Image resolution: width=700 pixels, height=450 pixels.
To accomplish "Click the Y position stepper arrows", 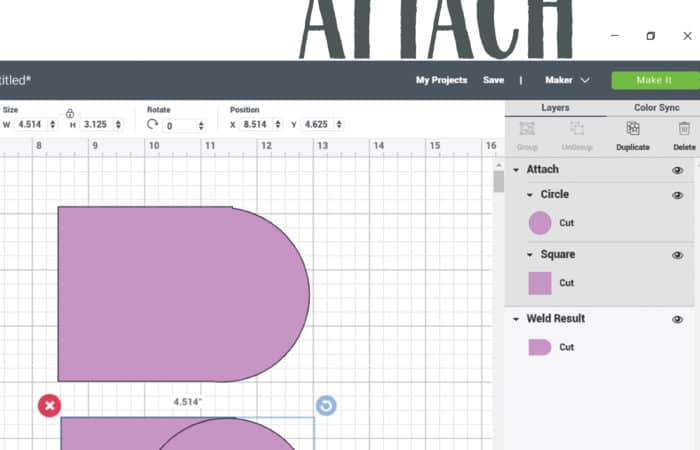I will coord(339,125).
